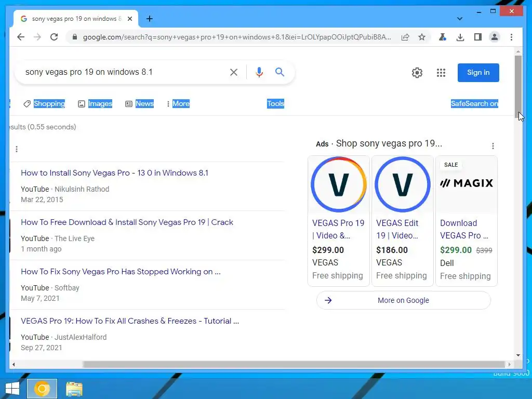The width and height of the screenshot is (532, 399).
Task: Click the scroll up arrow button
Action: [x=518, y=51]
